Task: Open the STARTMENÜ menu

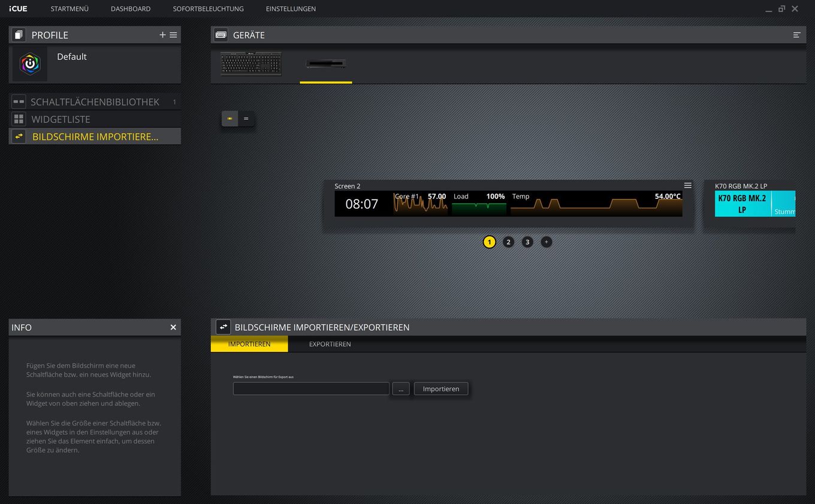Action: tap(70, 8)
